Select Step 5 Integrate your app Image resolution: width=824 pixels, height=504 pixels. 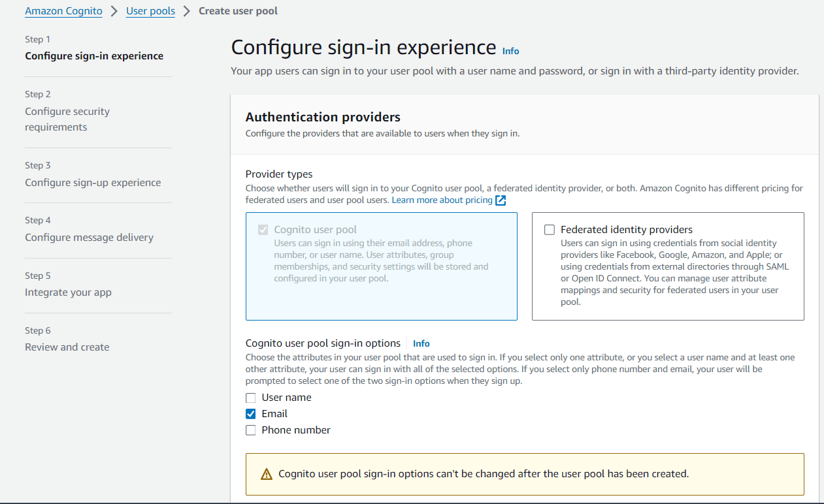click(68, 292)
